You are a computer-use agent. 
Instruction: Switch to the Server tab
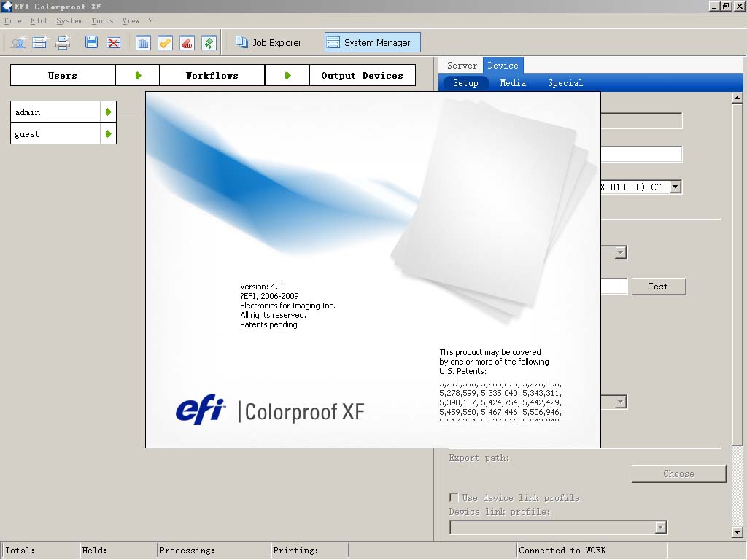click(x=462, y=65)
